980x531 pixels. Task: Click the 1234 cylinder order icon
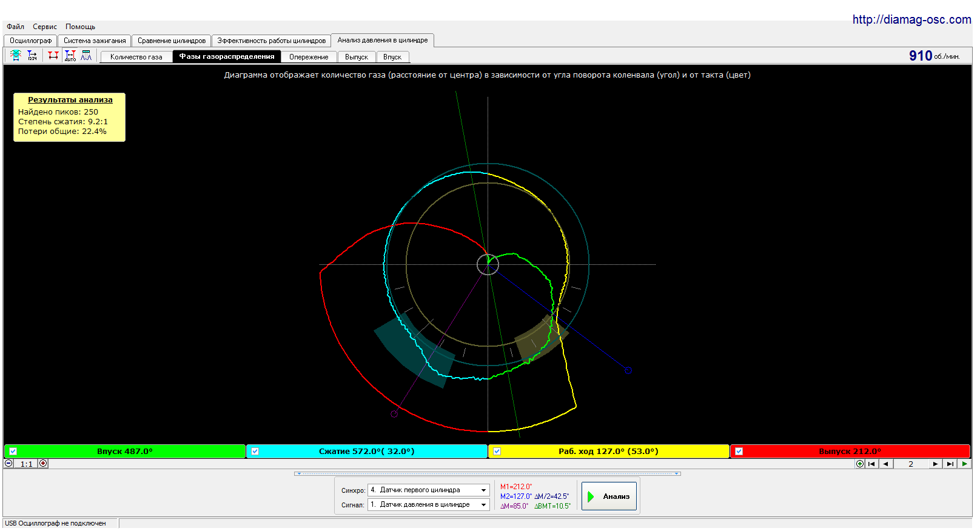[x=33, y=56]
